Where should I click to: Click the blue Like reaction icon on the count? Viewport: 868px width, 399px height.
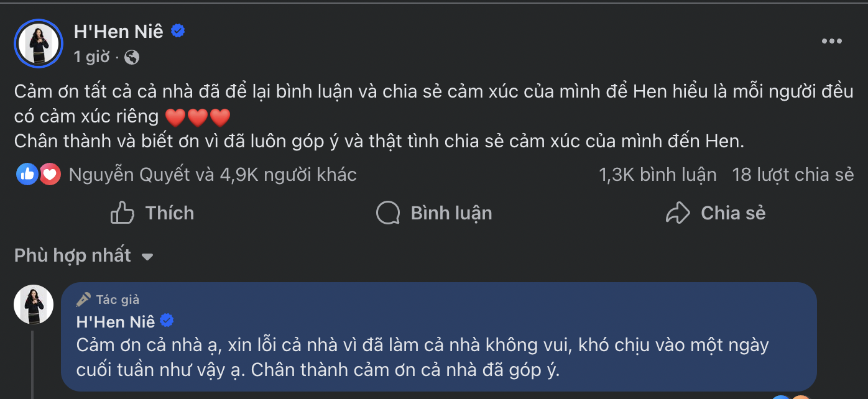click(27, 174)
